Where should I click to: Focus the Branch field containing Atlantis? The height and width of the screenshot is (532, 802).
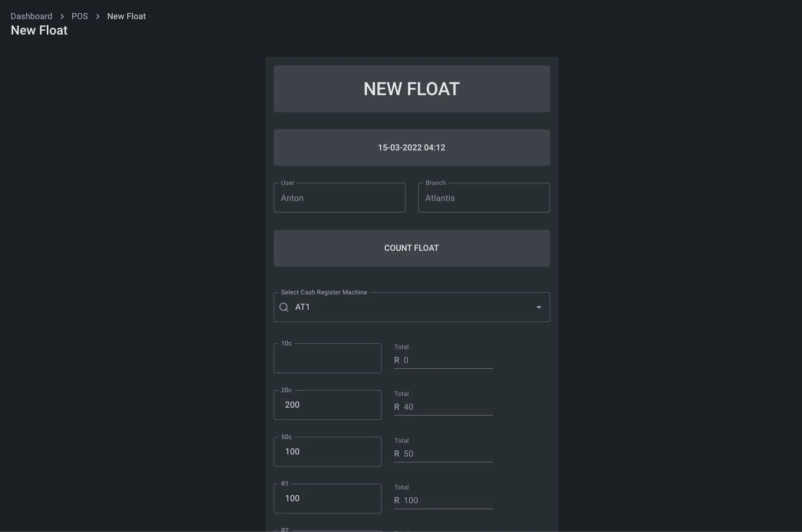(484, 198)
